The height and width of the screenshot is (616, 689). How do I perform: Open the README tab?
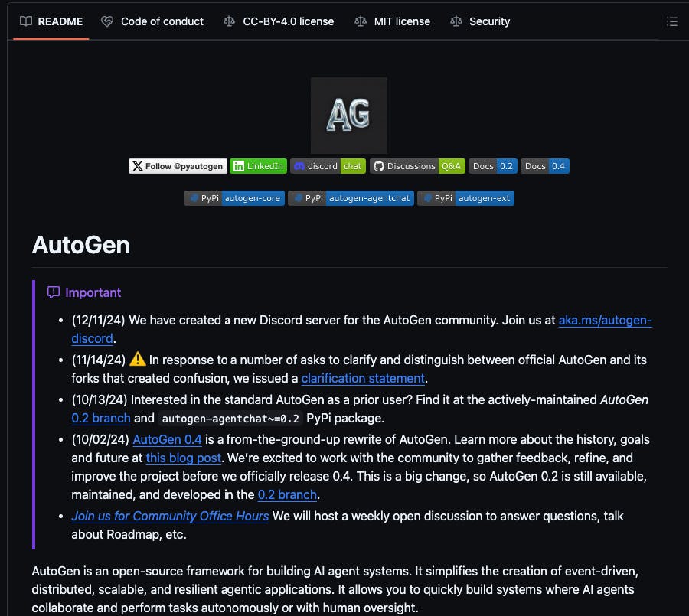[x=51, y=21]
